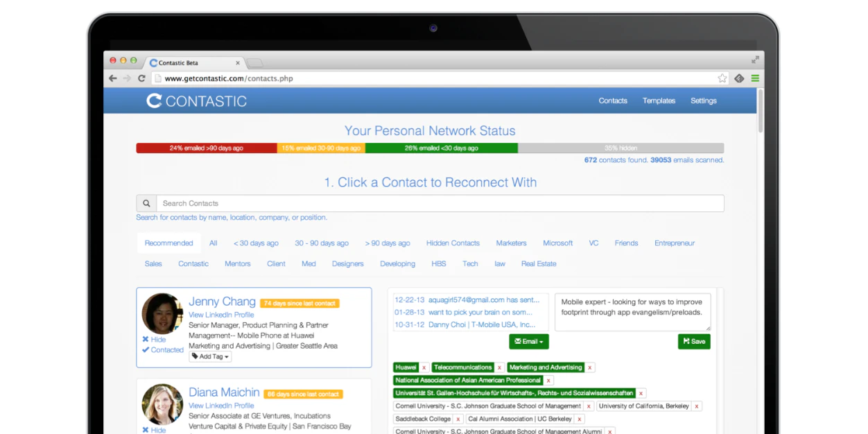Remove Cornell Graduate School of Management tag
The width and height of the screenshot is (868, 434).
coord(589,406)
